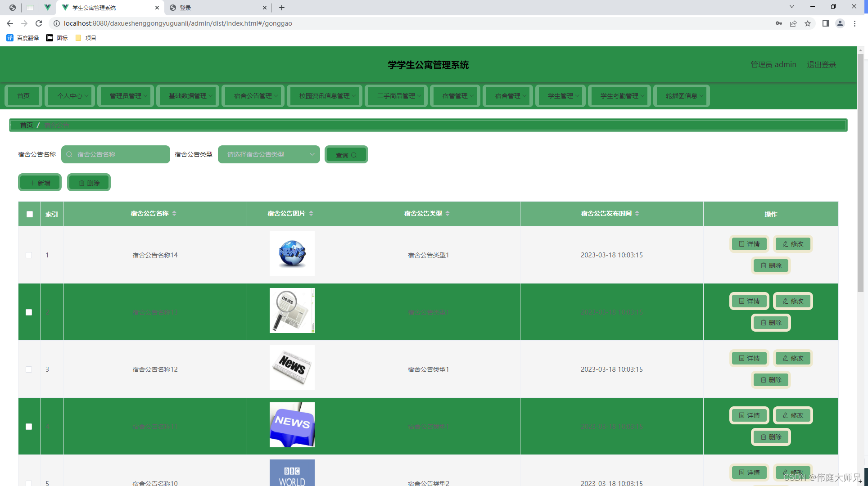This screenshot has height=486, width=868.
Task: Expand the 个人中心 menu
Action: point(70,96)
